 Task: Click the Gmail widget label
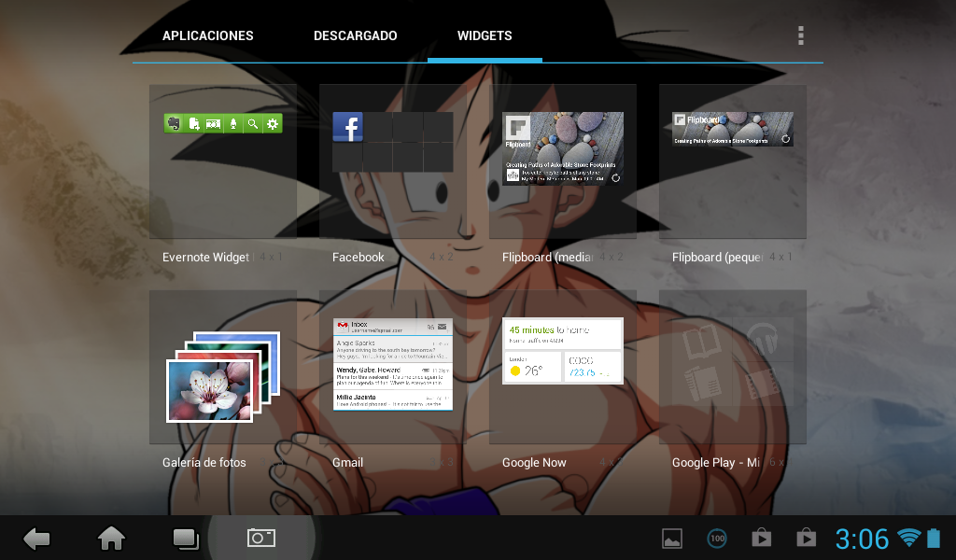pyautogui.click(x=347, y=463)
